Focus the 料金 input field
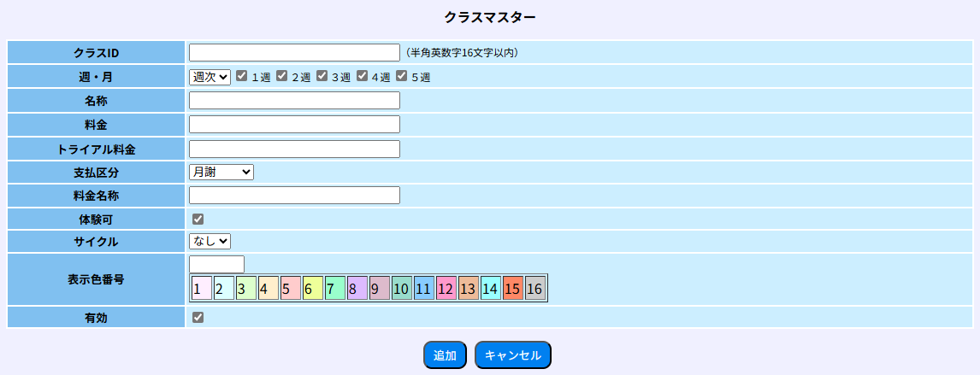 tap(294, 125)
